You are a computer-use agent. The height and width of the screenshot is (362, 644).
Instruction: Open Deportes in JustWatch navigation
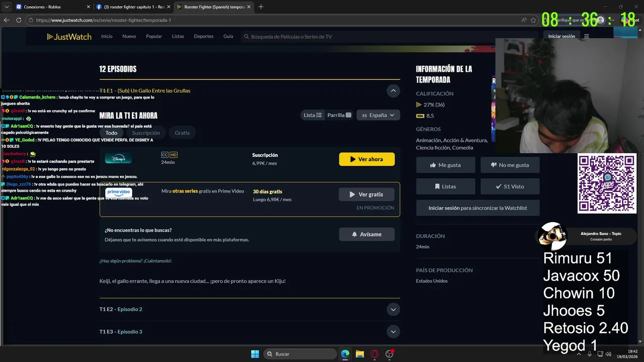204,36
